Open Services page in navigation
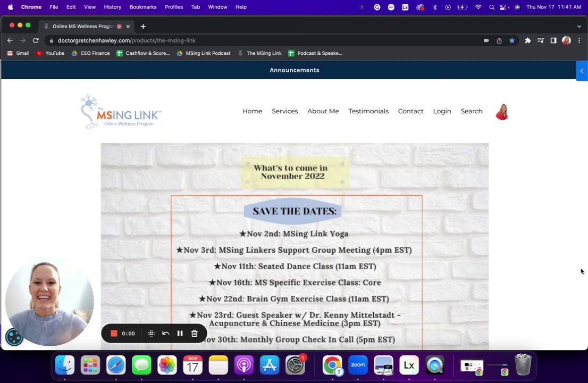The height and width of the screenshot is (383, 588). pos(284,111)
